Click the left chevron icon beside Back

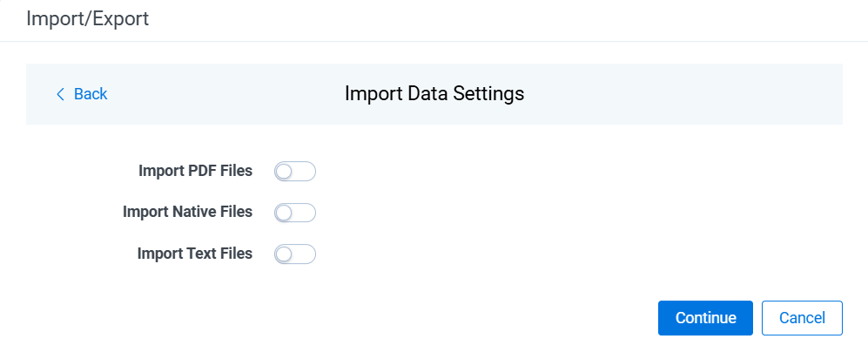click(x=60, y=94)
